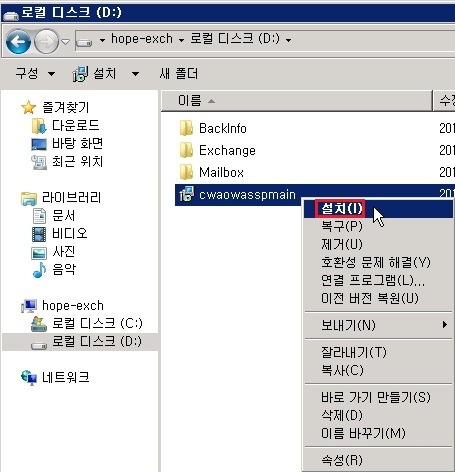This screenshot has width=455, height=472.
Task: Click the 문서 document icon
Action: (x=39, y=216)
